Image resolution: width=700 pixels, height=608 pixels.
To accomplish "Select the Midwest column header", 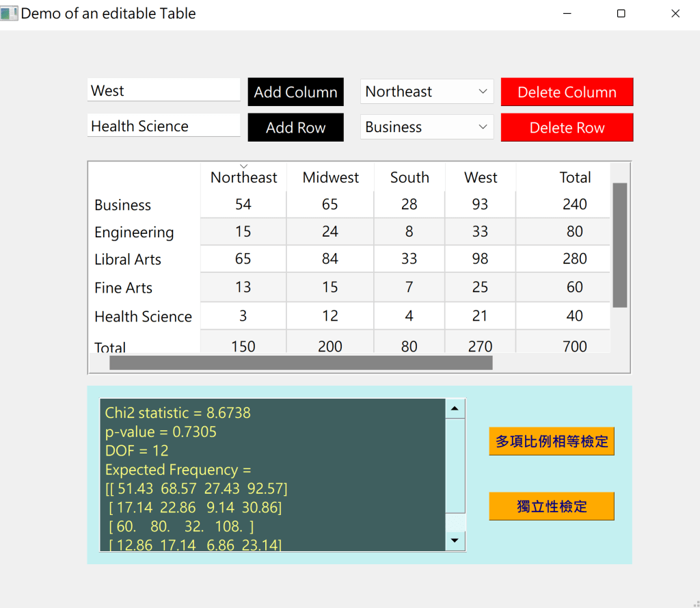I will pyautogui.click(x=330, y=178).
